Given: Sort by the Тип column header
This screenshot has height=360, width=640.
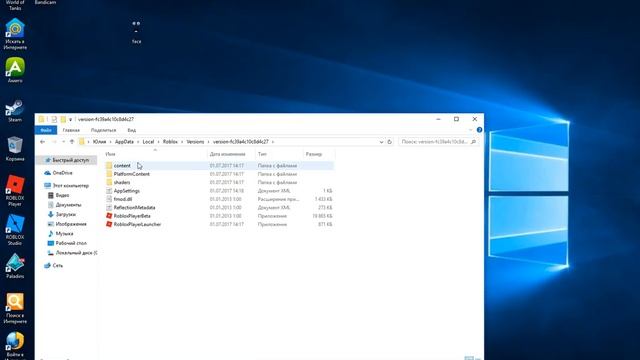Looking at the screenshot, I should pos(262,154).
